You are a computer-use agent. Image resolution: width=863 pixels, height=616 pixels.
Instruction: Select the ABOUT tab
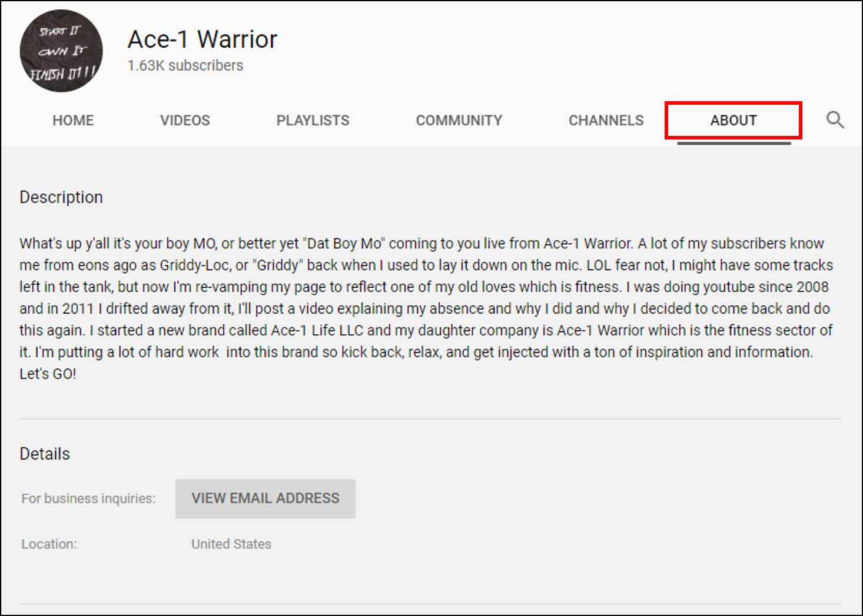(x=733, y=121)
